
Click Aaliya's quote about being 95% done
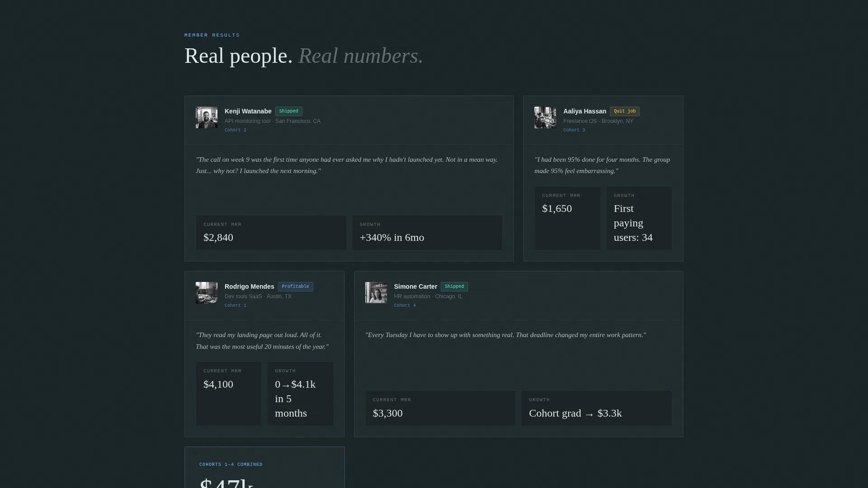point(602,165)
